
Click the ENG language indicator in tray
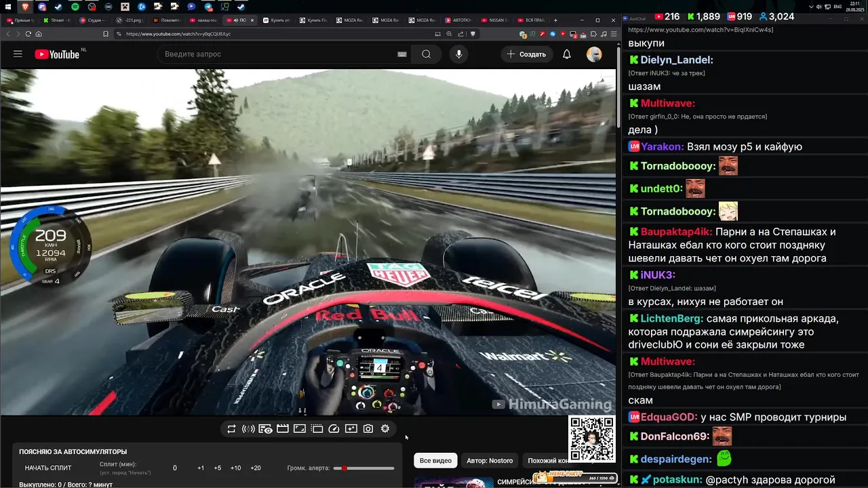tap(837, 7)
